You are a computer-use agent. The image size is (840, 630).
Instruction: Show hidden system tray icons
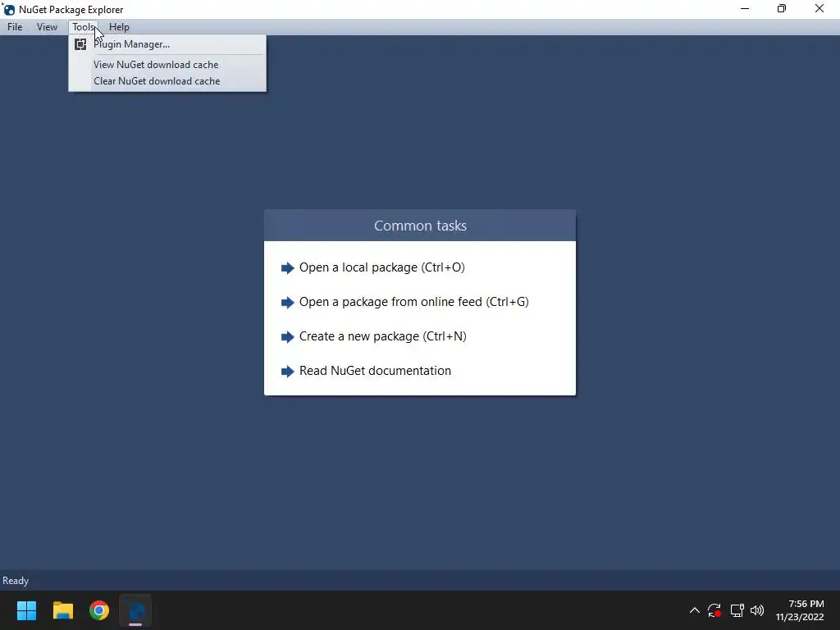(x=694, y=610)
